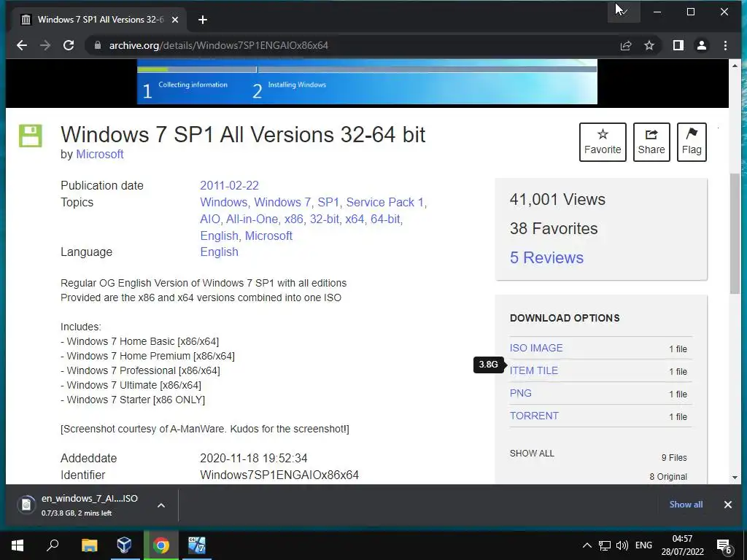
Task: Open the x86 topic link
Action: [294, 219]
